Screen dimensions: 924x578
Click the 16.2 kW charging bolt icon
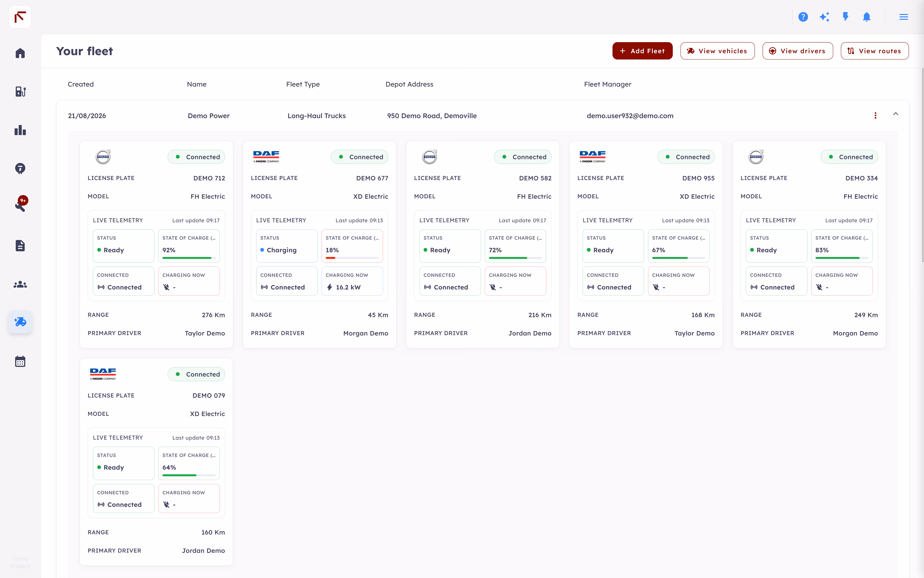tap(330, 287)
